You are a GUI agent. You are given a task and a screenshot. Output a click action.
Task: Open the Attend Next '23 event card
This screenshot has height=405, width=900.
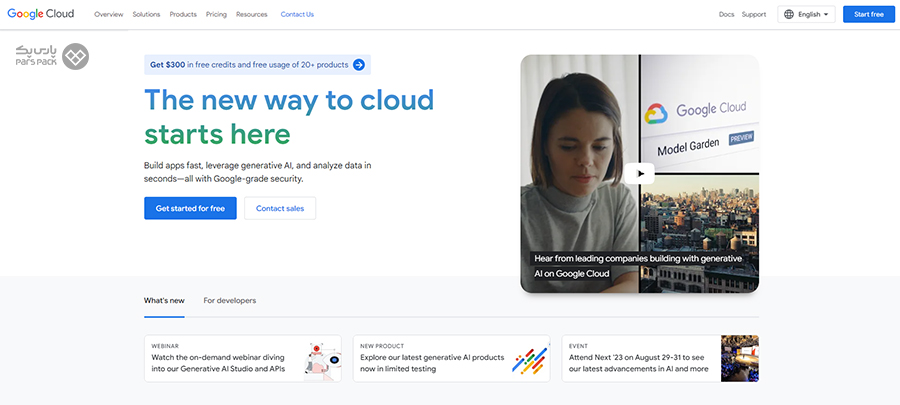(x=660, y=359)
